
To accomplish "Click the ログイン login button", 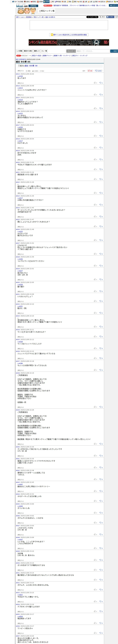I will (114, 5).
